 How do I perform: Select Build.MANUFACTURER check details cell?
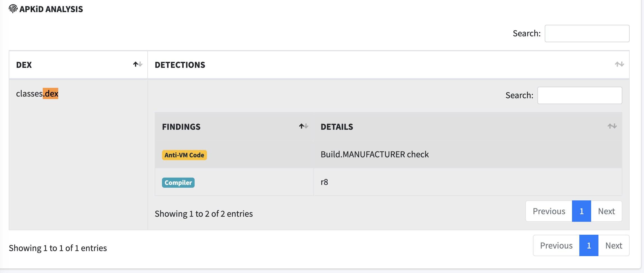tap(468, 155)
